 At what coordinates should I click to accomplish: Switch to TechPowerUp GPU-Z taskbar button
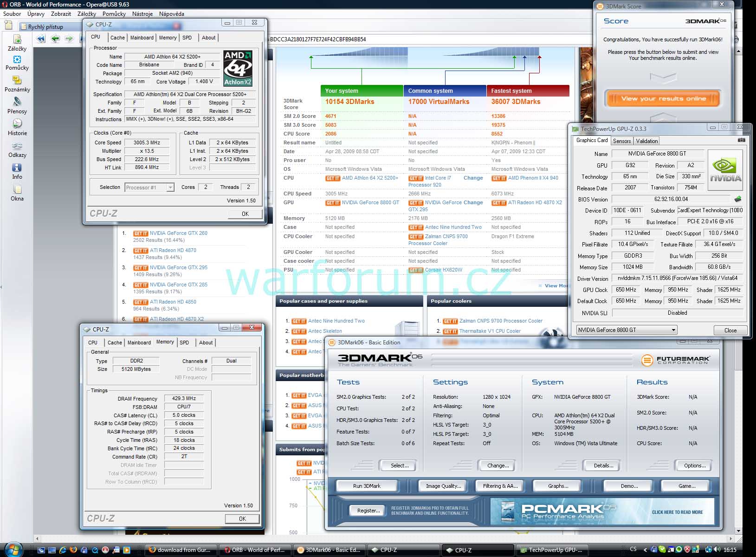click(x=552, y=550)
